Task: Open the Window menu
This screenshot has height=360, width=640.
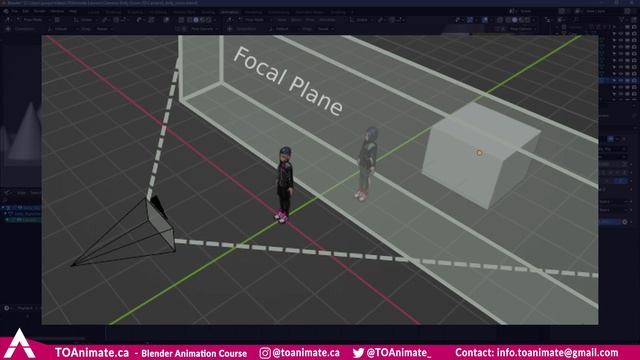Action: coord(57,11)
